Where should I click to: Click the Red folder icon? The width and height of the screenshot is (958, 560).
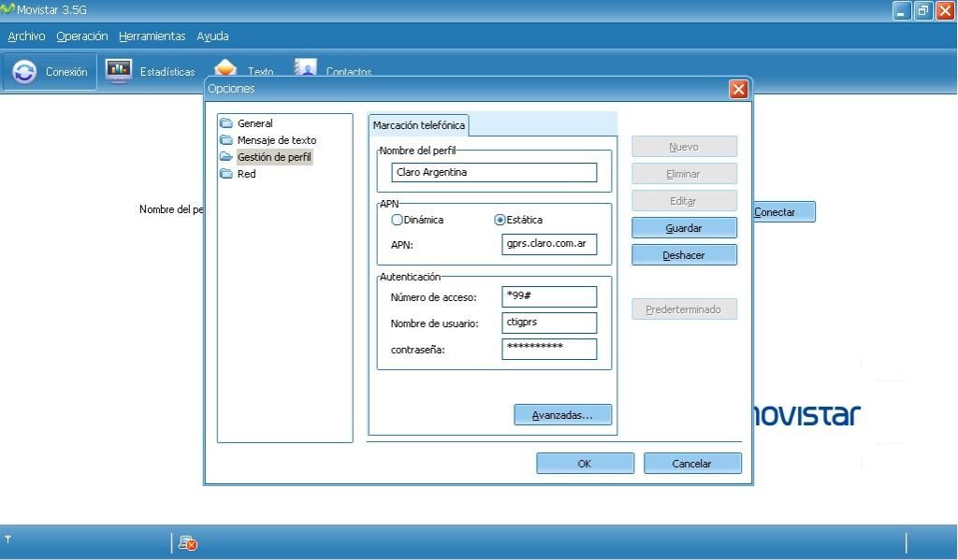[226, 174]
